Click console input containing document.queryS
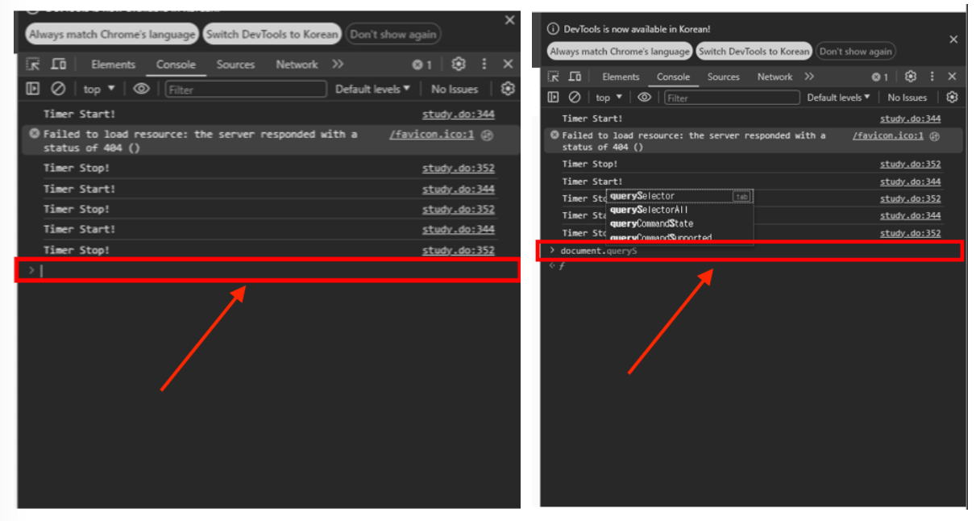Viewport: 980px width, 521px height. [750, 251]
